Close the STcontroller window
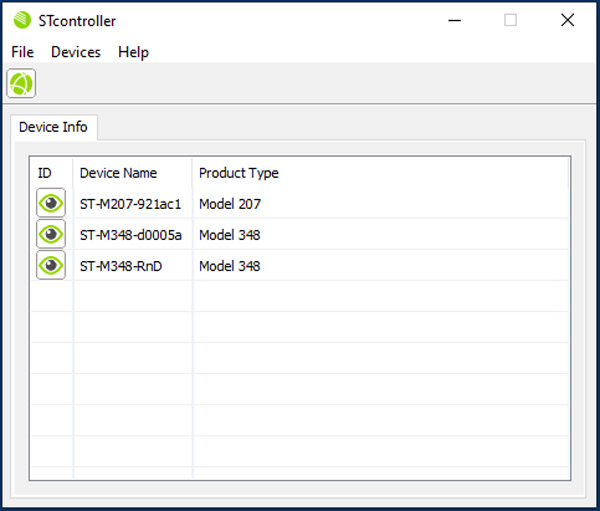The image size is (600, 511). point(567,20)
